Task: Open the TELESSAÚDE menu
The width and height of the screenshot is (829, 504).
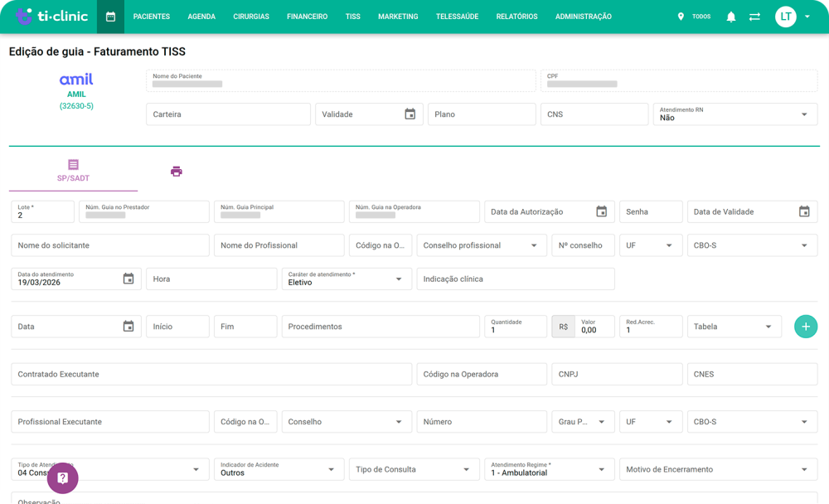Action: click(x=458, y=17)
